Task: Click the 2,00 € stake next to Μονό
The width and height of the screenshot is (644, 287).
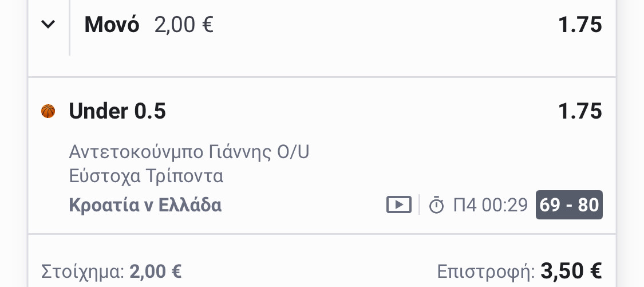Action: coord(184,25)
